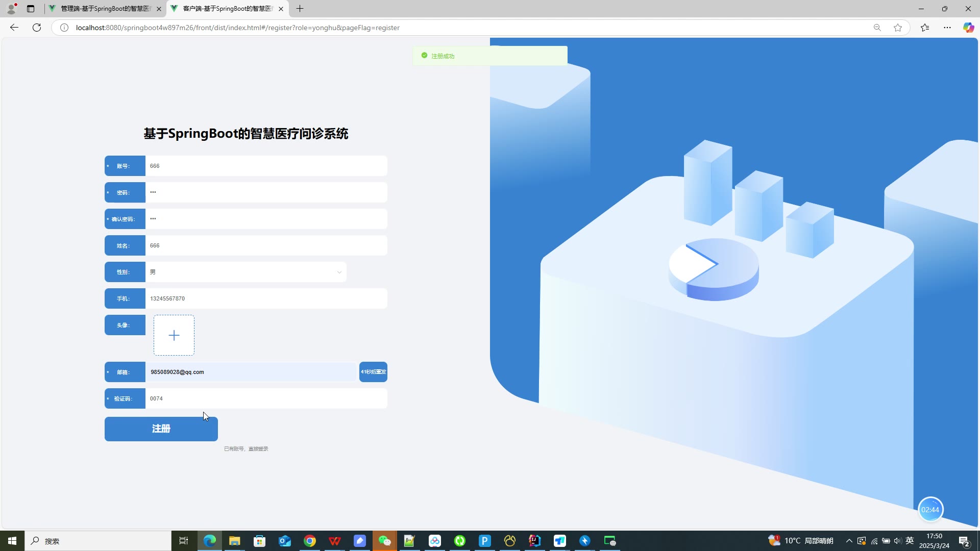The width and height of the screenshot is (980, 551).
Task: Refresh the page with reload icon
Action: 37,28
